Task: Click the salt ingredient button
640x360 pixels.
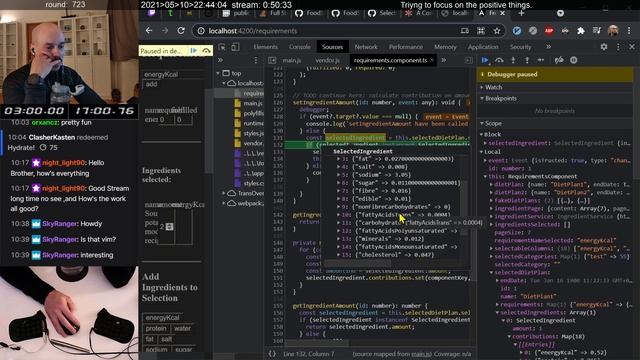Action: coord(167,339)
